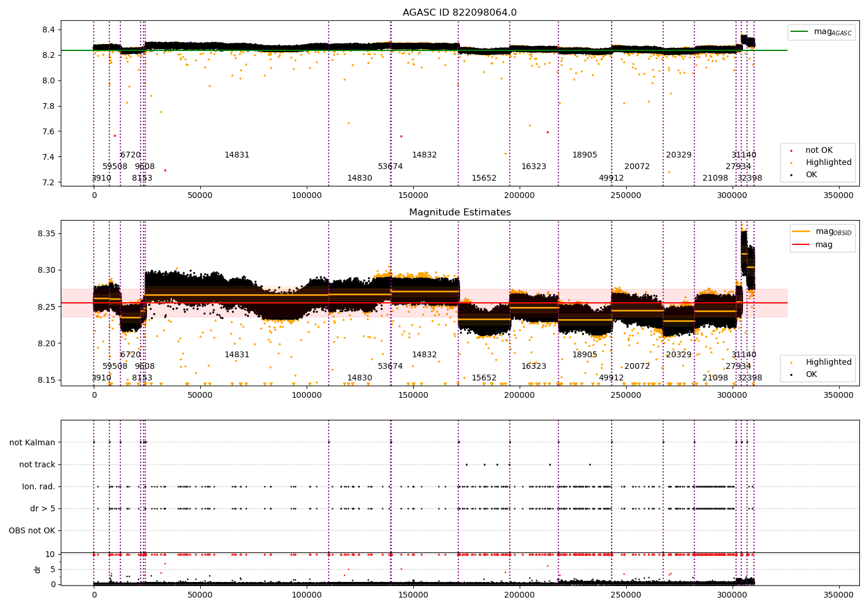The height and width of the screenshot is (608, 868).
Task: Click y-axis tick 8.15 in middle panel
Action: (x=47, y=380)
